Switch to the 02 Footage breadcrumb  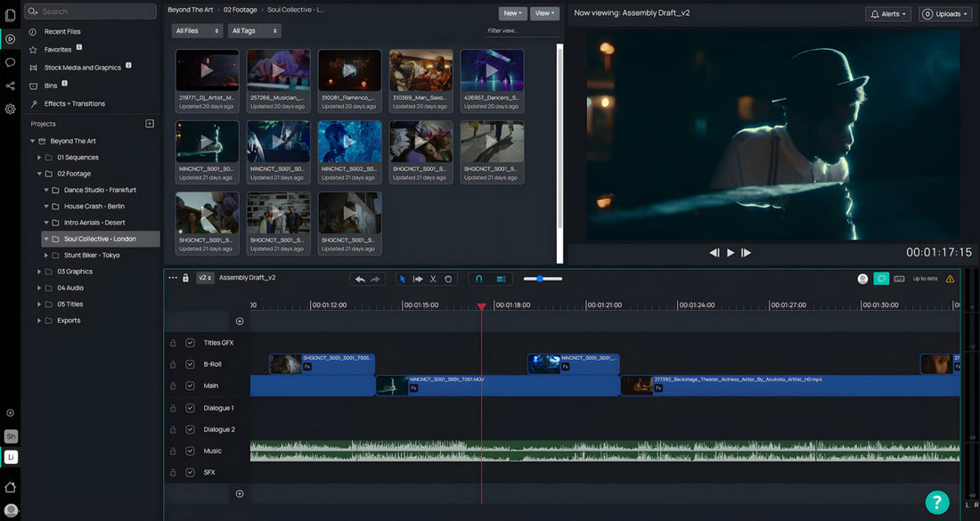[241, 9]
